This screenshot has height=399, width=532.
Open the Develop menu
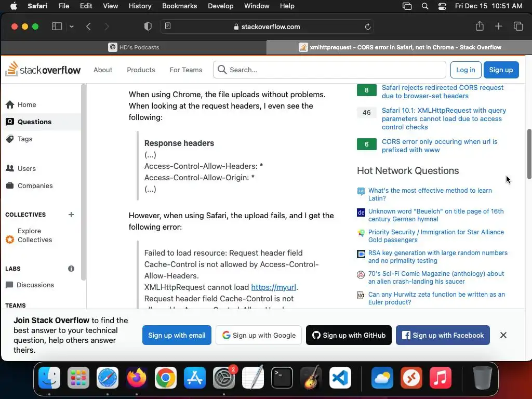click(220, 6)
